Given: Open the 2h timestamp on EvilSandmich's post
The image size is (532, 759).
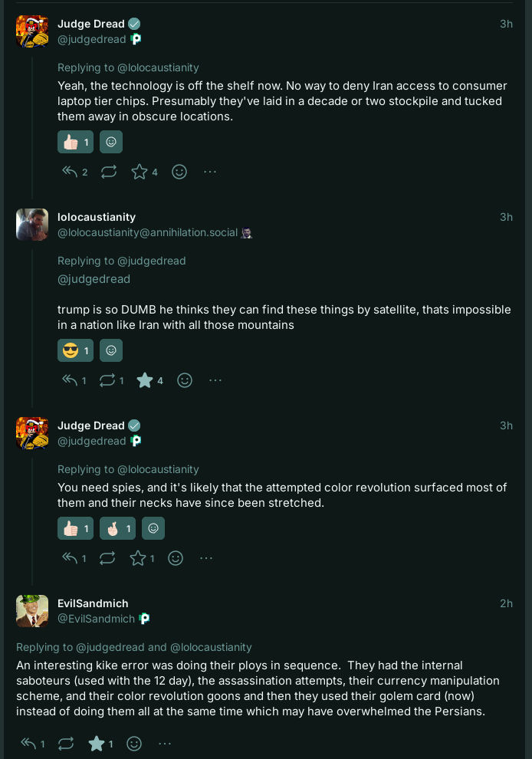Looking at the screenshot, I should pos(506,603).
